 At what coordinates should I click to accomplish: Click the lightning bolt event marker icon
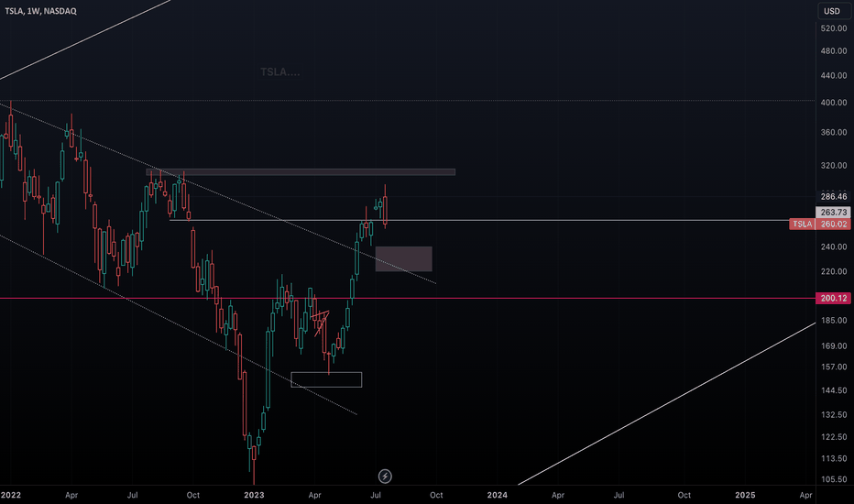[x=385, y=477]
